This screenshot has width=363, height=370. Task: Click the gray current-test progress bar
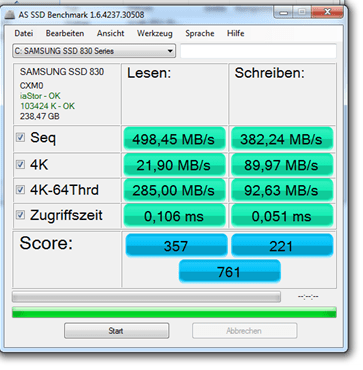146,296
